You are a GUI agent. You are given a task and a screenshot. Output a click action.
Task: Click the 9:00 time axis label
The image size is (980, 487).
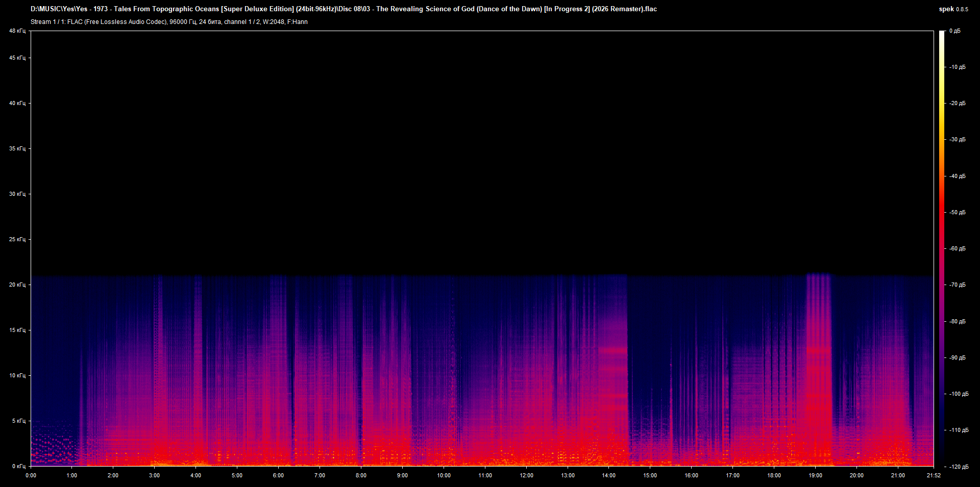tap(402, 476)
